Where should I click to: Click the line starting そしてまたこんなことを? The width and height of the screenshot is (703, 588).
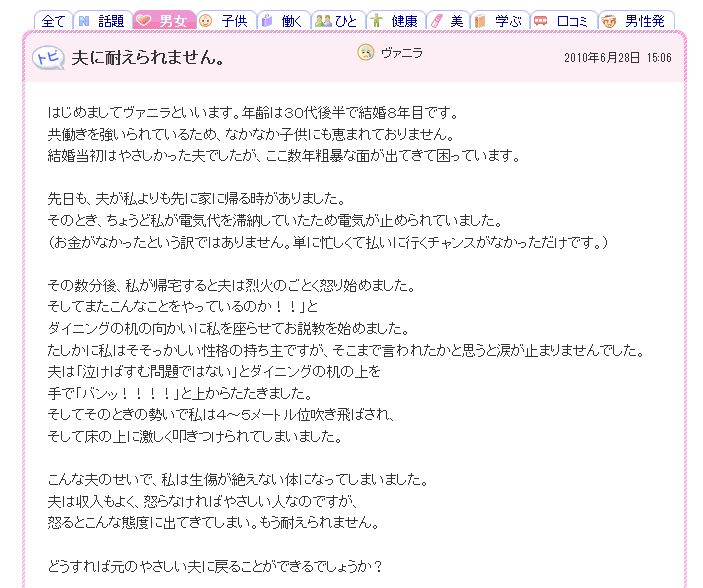pos(183,307)
